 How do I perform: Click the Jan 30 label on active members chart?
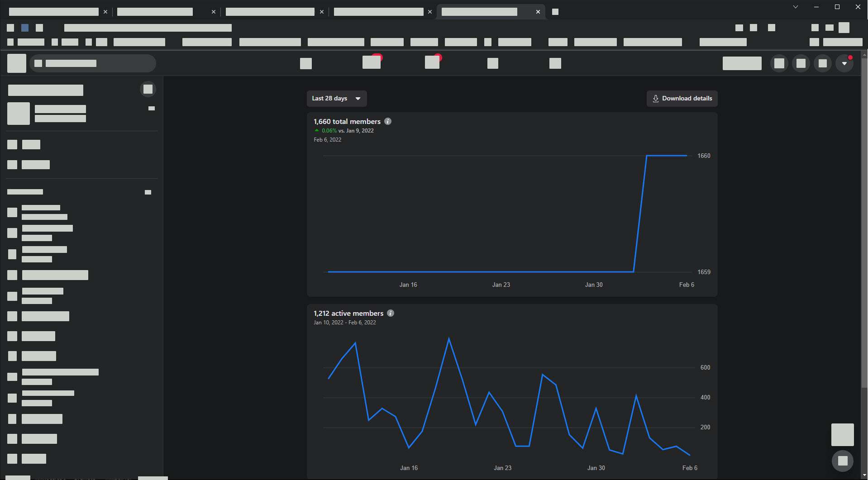coord(596,468)
